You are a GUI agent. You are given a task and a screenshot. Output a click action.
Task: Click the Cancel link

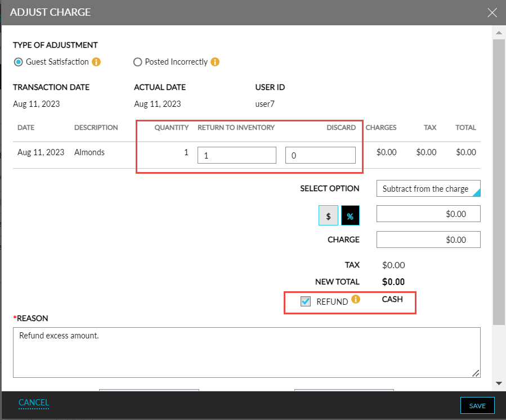pyautogui.click(x=34, y=403)
